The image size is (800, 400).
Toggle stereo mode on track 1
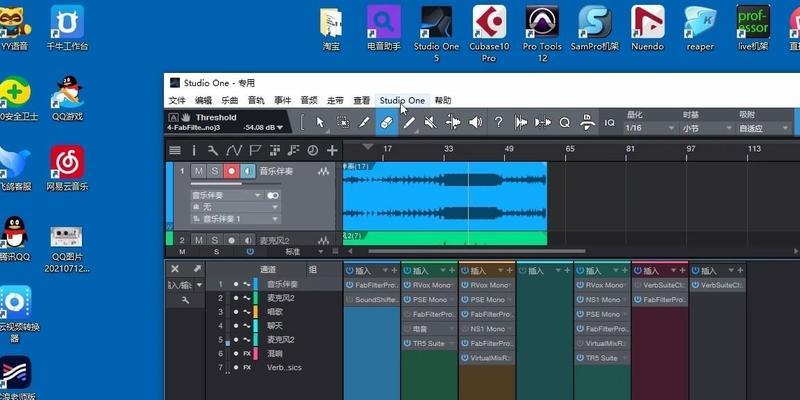click(273, 195)
